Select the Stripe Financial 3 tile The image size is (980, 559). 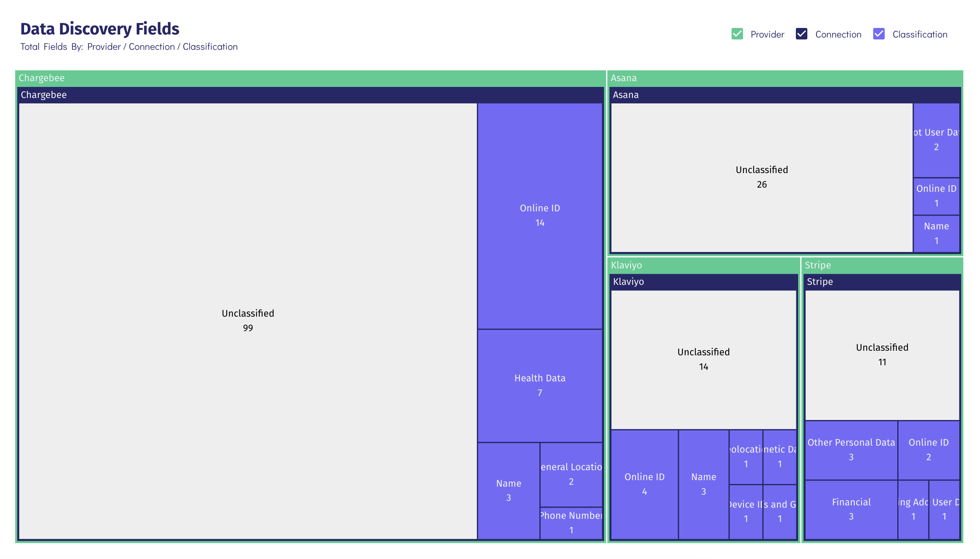[851, 509]
